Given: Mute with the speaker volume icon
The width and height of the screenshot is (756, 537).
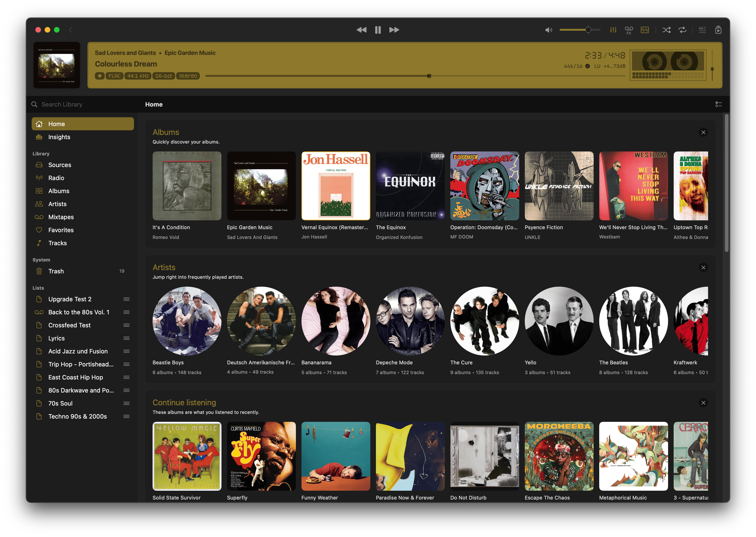Looking at the screenshot, I should click(549, 30).
